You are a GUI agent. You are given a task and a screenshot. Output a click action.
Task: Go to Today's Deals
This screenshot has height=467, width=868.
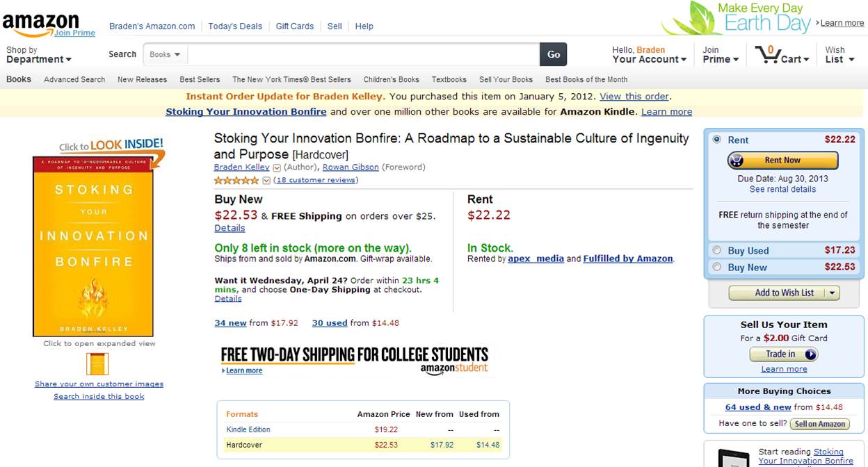tap(235, 26)
